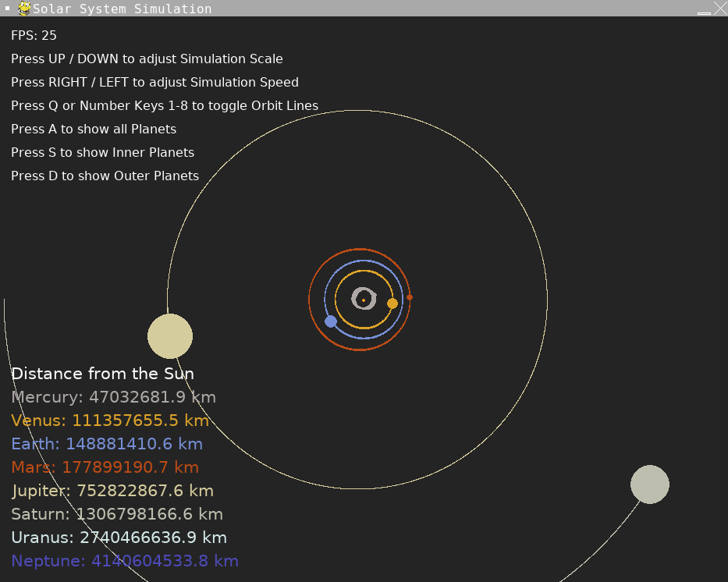Viewport: 728px width, 582px height.
Task: Click 'Press RIGHT / LEFT to adjust Simulation Speed'
Action: (154, 82)
